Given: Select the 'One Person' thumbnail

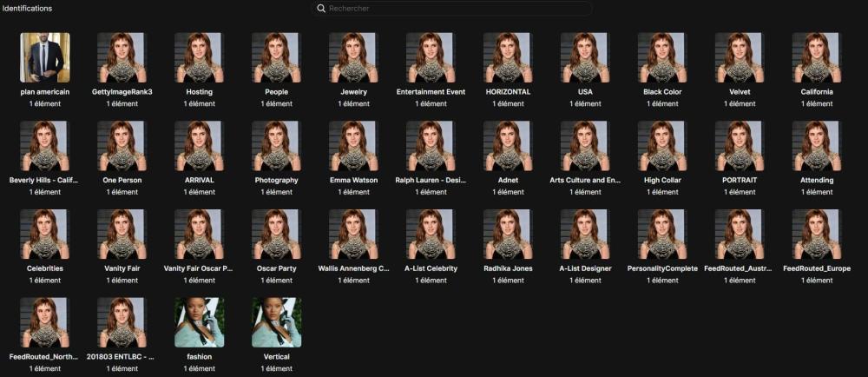Looking at the screenshot, I should pyautogui.click(x=122, y=145).
